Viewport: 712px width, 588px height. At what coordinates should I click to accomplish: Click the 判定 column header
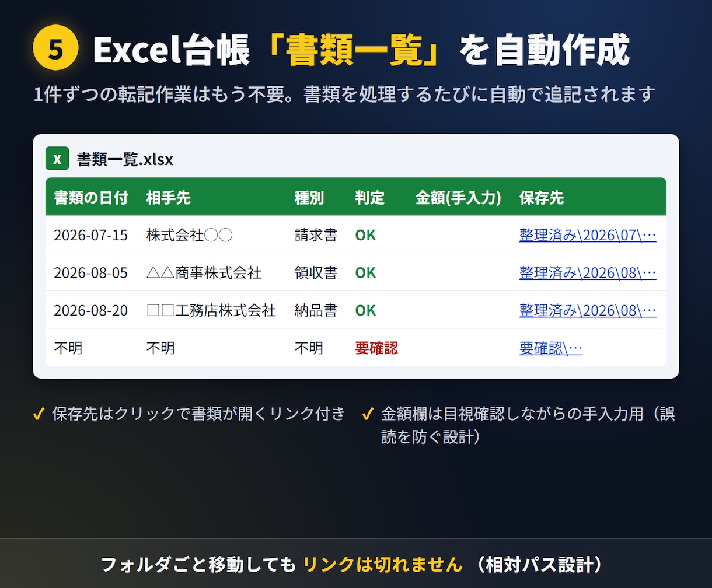(370, 198)
